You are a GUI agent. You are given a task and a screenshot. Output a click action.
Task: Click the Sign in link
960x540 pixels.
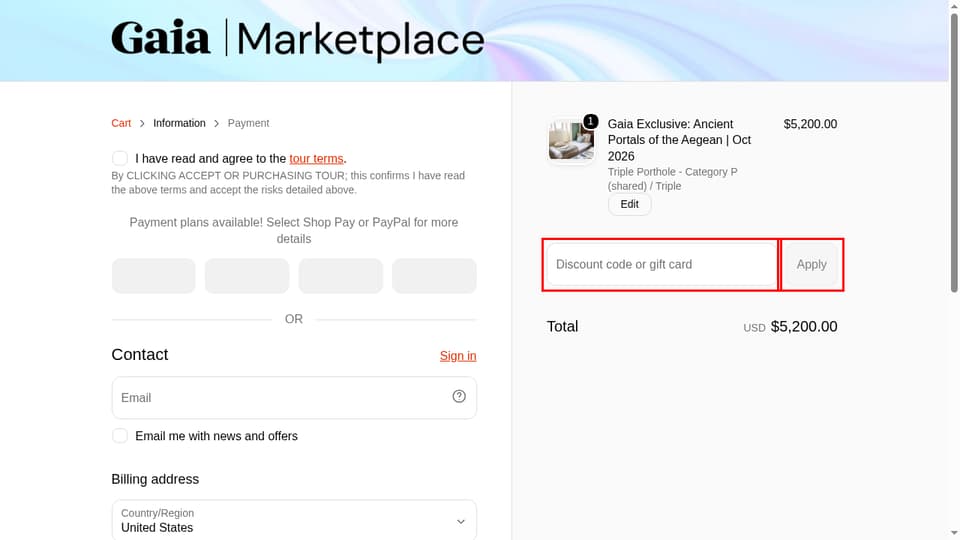coord(458,356)
